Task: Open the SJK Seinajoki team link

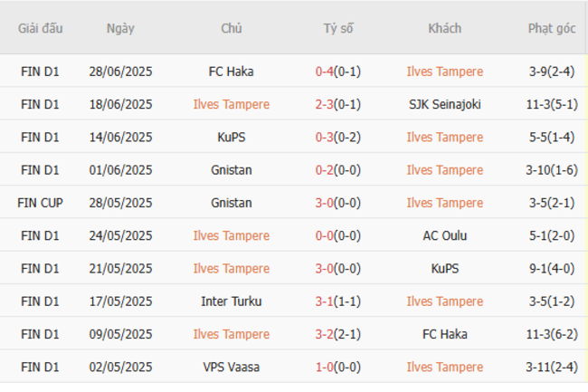Action: point(444,104)
